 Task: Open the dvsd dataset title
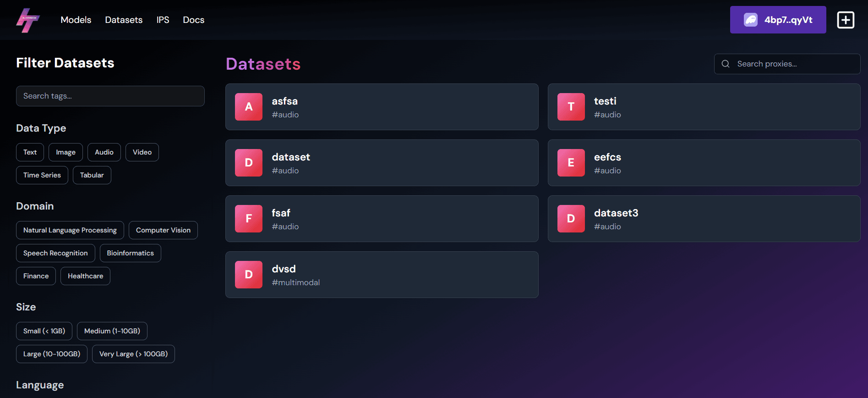coord(284,269)
